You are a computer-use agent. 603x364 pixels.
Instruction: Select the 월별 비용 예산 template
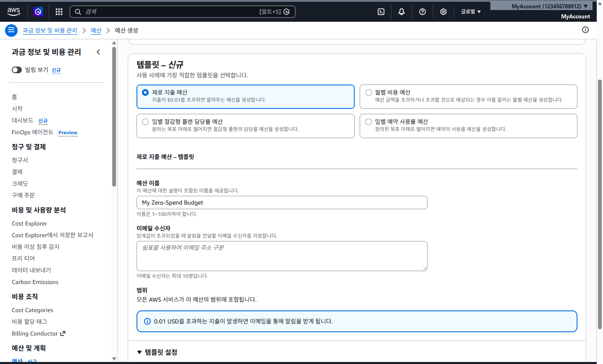click(469, 97)
